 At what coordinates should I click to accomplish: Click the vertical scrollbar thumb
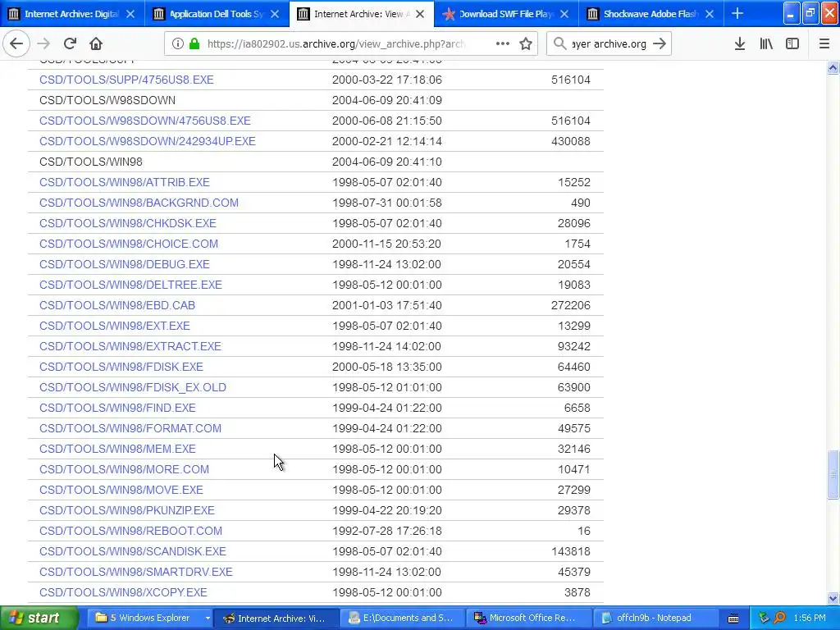833,475
